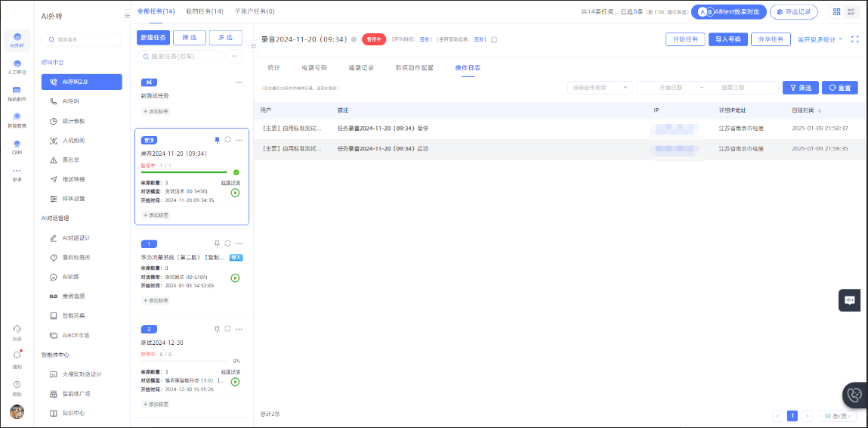The image size is (868, 428).
Task: Switch to list view layout
Action: pyautogui.click(x=854, y=12)
